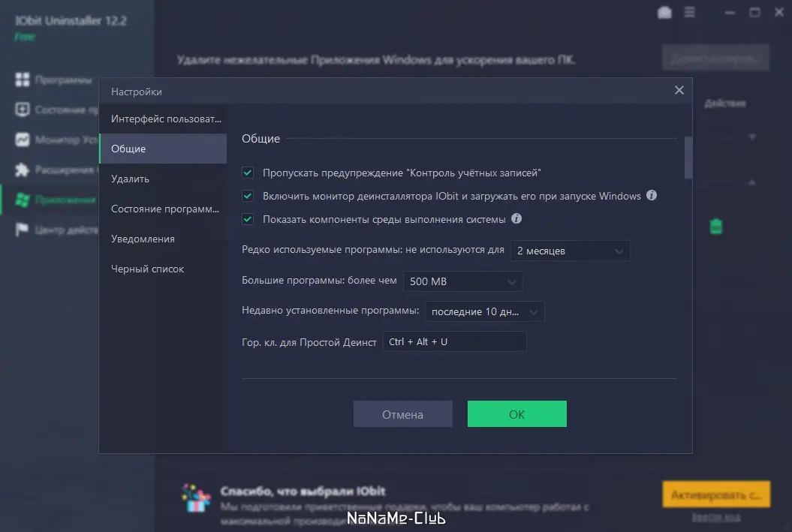Viewport: 792px width, 532px height.
Task: Click the up chevron above the green trash icon
Action: coord(752,182)
